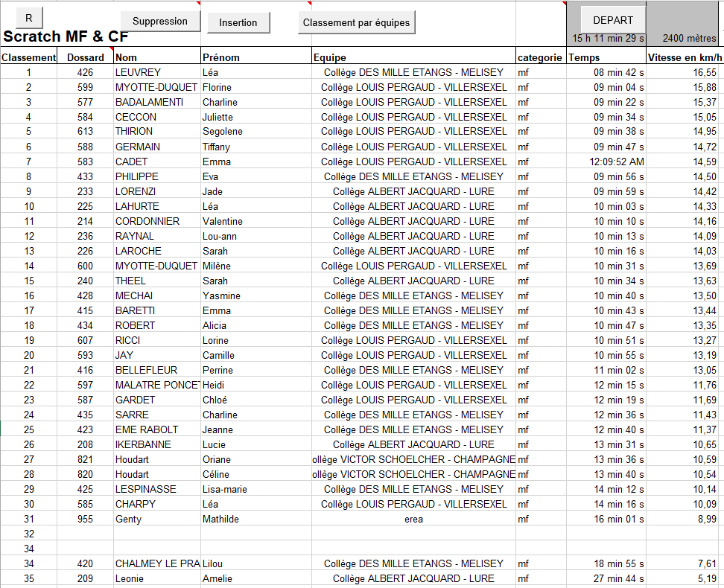Click the Suppression button
The image size is (724, 588).
click(x=160, y=22)
